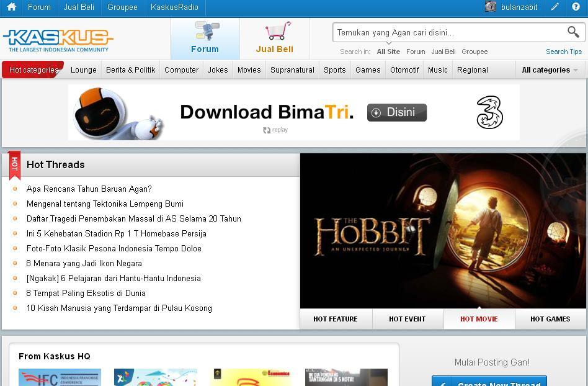
Task: Open the Computer category
Action: [x=182, y=70]
